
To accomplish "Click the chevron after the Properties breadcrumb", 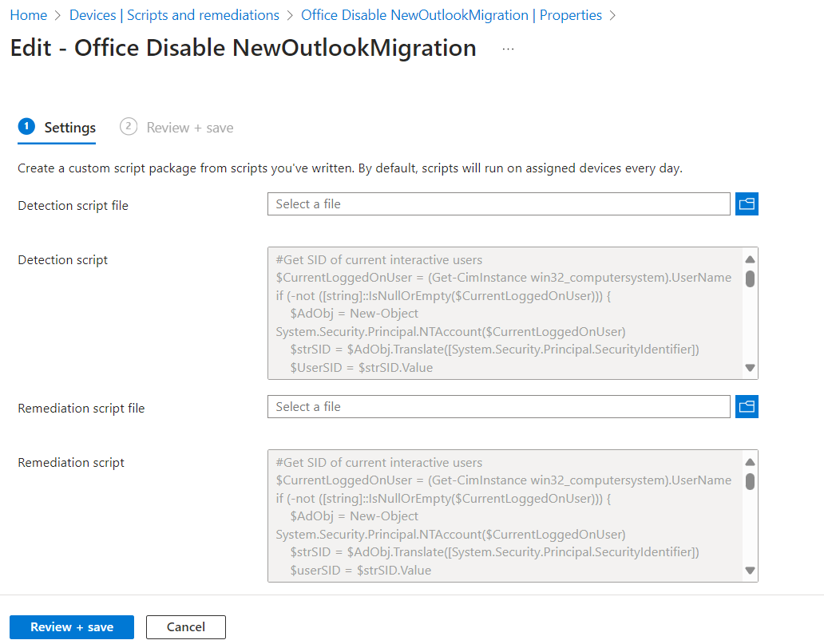I will (x=612, y=16).
